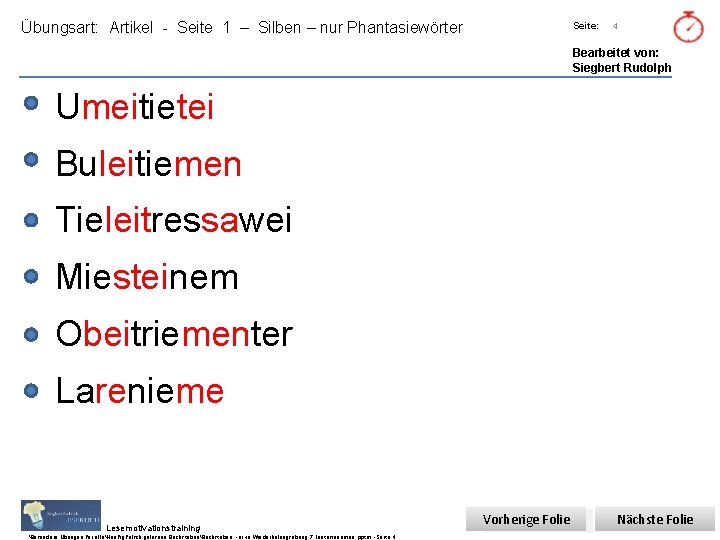This screenshot has height=540, width=720.
Task: Go back with Vorherige Folie
Action: click(526, 519)
